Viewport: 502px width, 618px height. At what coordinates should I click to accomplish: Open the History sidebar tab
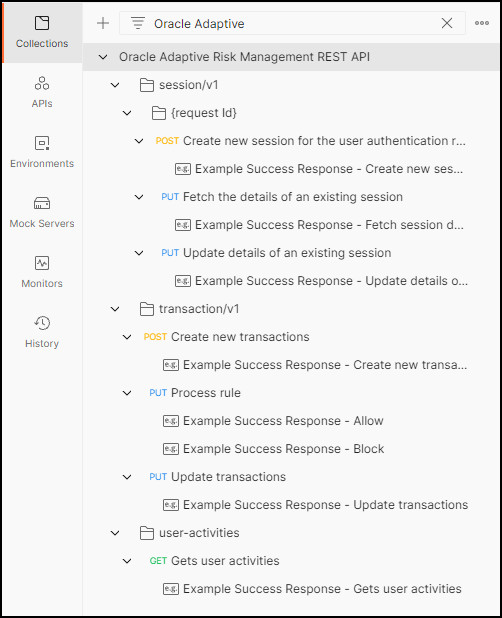click(42, 332)
